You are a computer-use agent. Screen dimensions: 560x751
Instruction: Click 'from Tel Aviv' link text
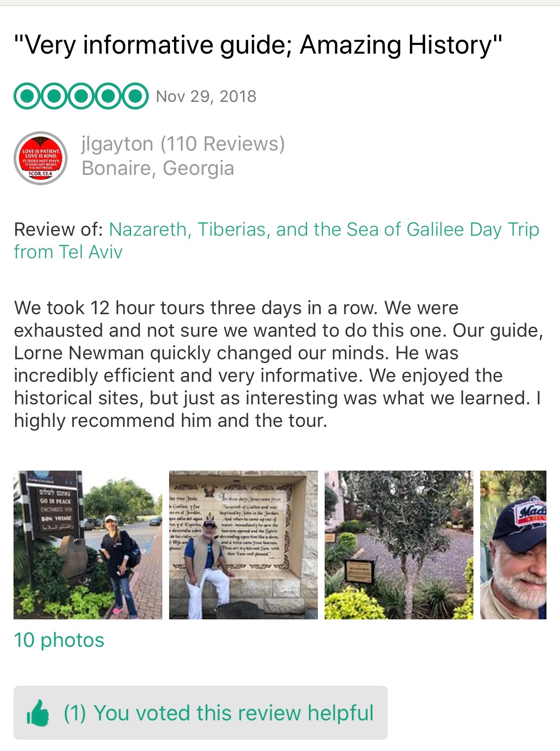[68, 252]
